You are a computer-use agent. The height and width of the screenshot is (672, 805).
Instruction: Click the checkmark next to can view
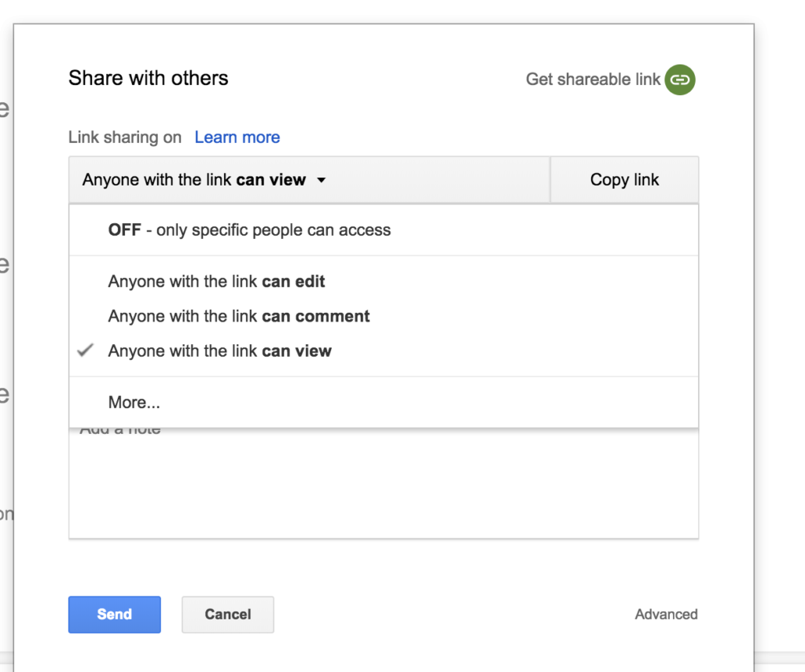click(x=85, y=351)
